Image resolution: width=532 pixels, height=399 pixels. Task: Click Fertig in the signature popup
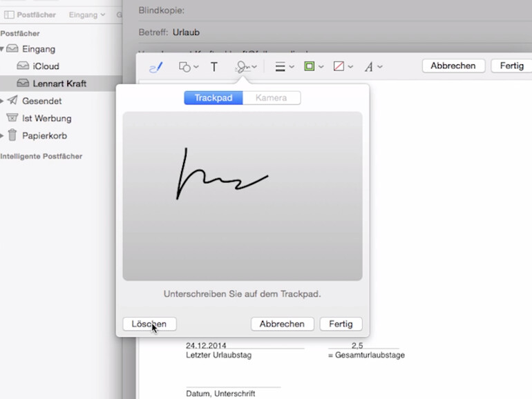tap(341, 324)
